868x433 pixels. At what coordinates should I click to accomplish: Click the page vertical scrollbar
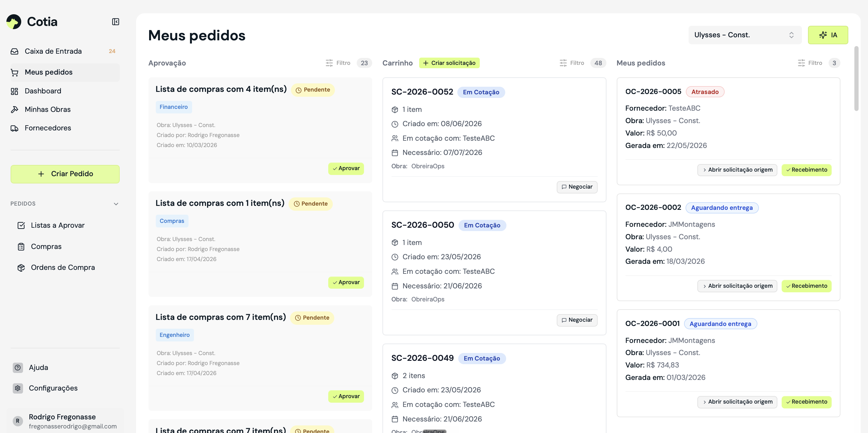coord(856,79)
